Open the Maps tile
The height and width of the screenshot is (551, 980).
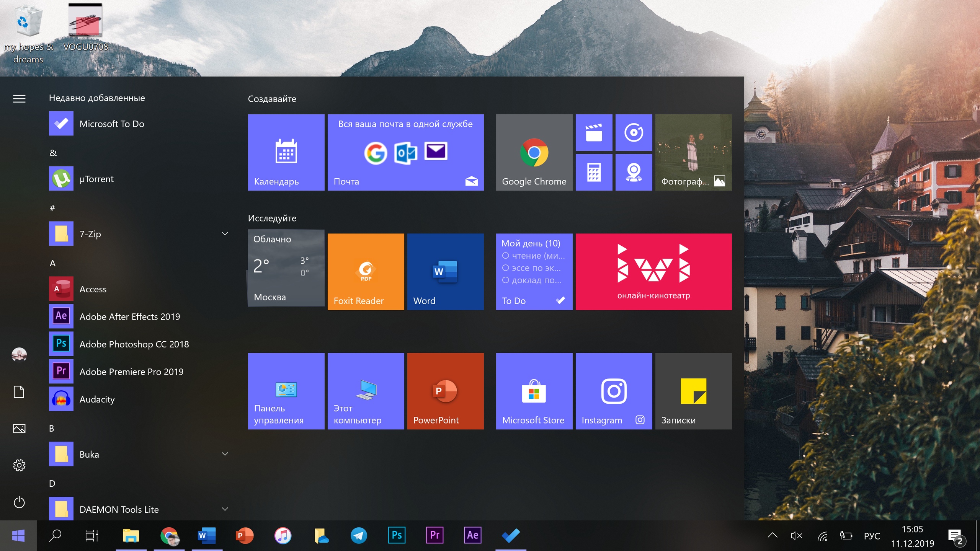634,172
